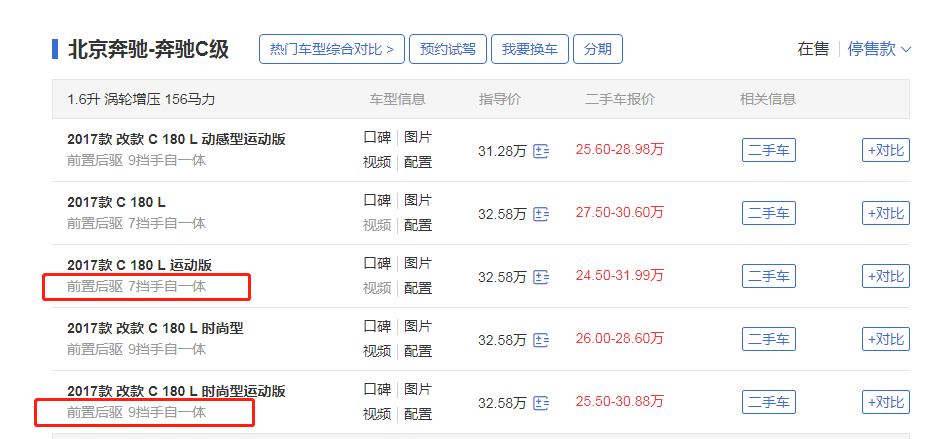Click used price 25.50-30.88万

click(x=620, y=401)
